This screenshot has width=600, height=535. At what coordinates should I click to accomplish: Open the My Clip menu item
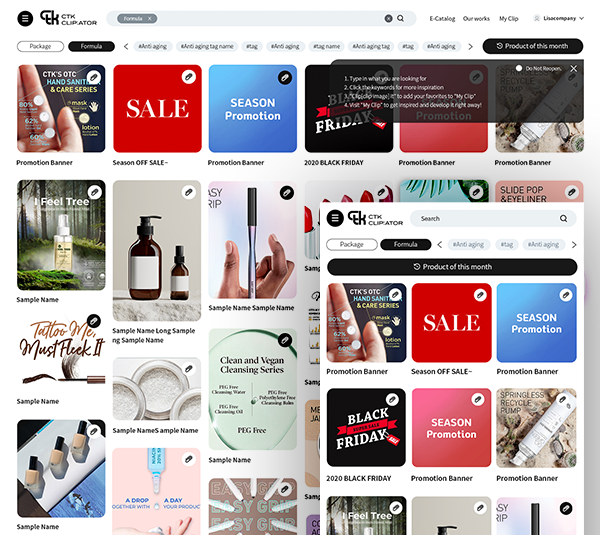click(x=509, y=18)
